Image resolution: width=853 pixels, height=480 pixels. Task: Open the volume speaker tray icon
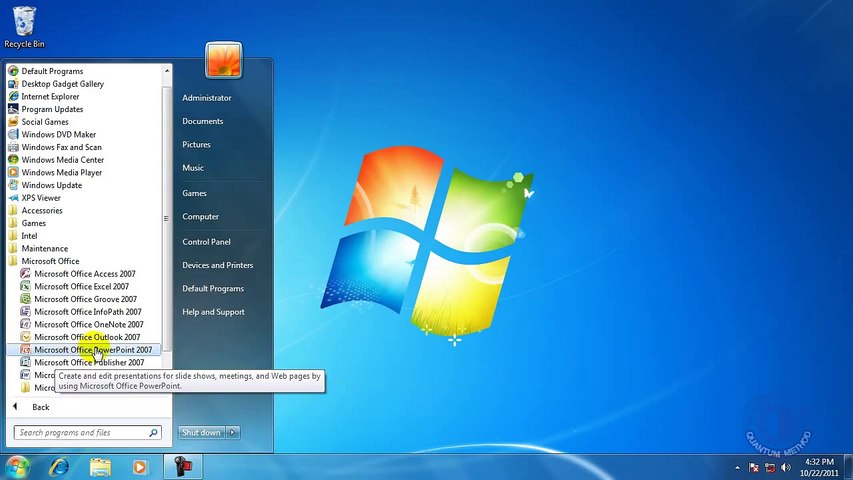[785, 467]
